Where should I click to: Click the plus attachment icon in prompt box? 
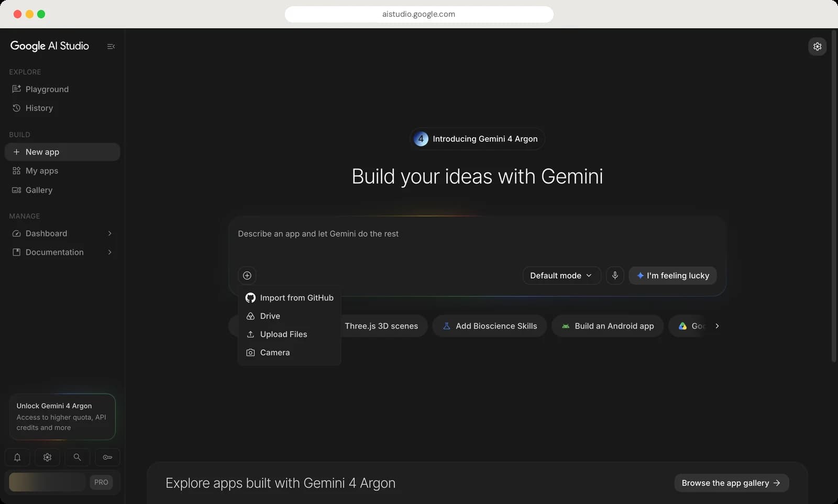(247, 275)
